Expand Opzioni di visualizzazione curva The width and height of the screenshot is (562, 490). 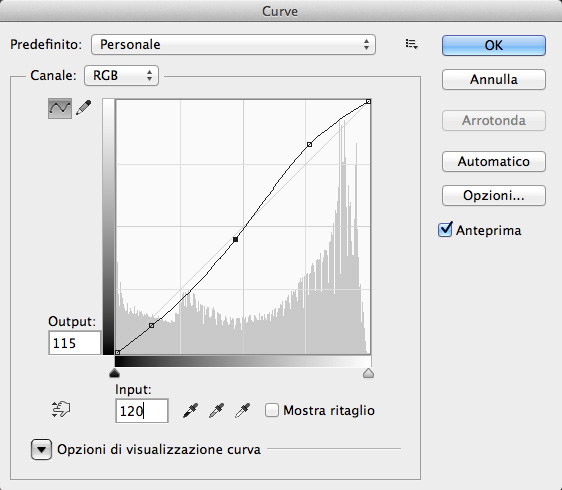pyautogui.click(x=41, y=449)
